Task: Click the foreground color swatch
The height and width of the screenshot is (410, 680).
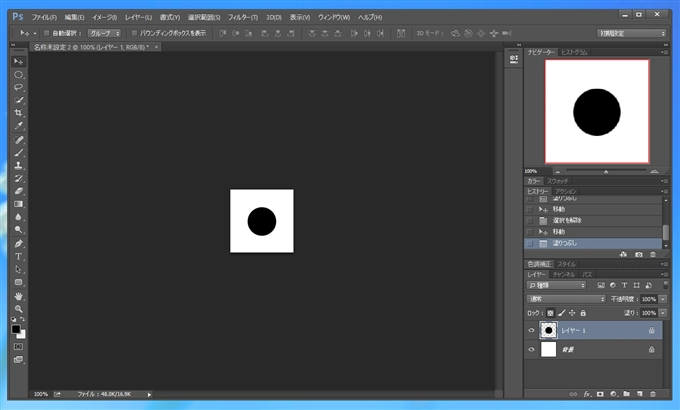Action: 16,329
